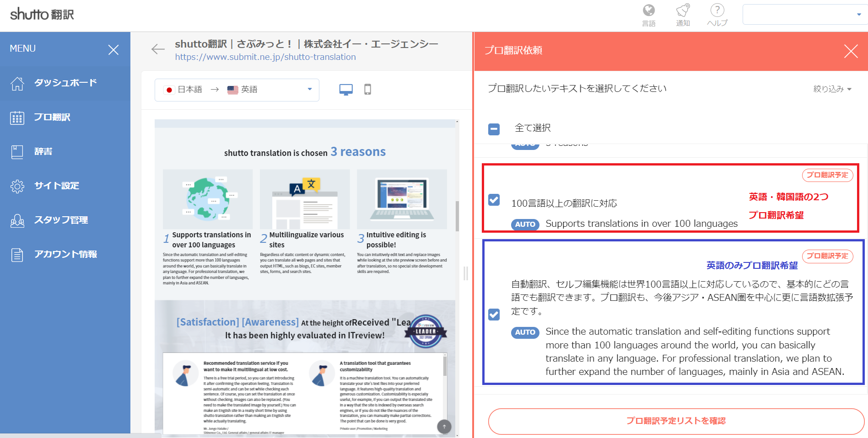Go back using the left arrow

pyautogui.click(x=158, y=49)
